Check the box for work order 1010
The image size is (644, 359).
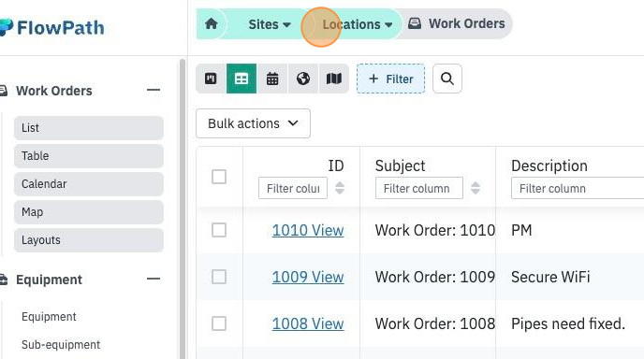(x=219, y=230)
